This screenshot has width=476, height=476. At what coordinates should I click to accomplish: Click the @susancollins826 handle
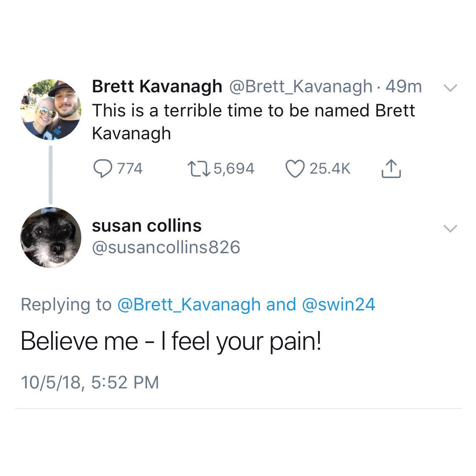166,247
